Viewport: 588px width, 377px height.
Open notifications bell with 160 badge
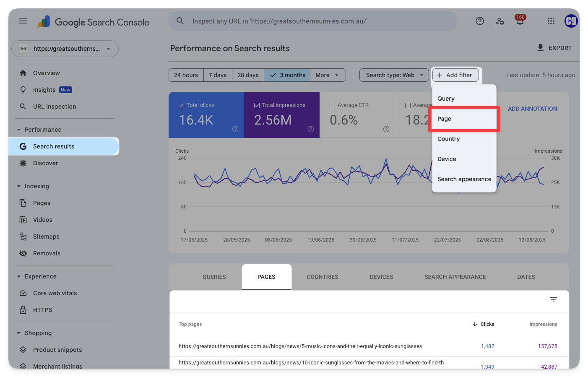click(x=520, y=21)
